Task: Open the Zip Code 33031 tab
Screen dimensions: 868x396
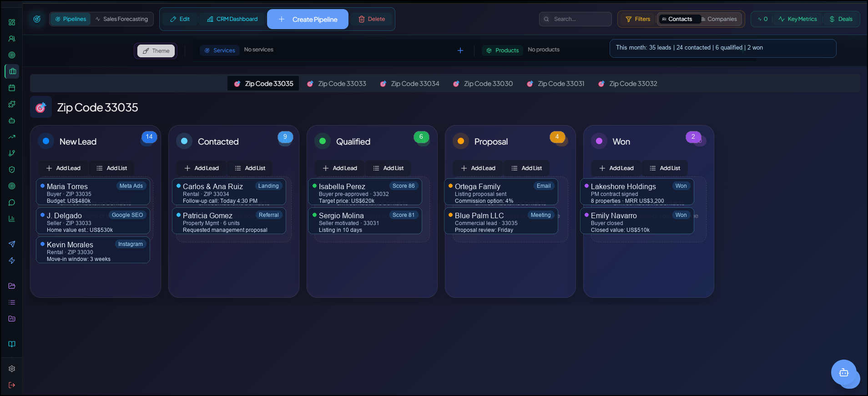Action: pos(556,84)
